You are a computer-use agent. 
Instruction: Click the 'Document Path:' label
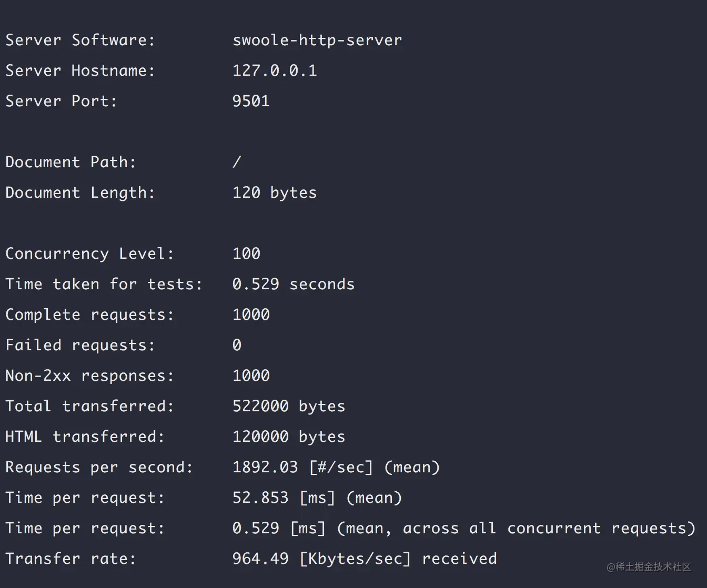coord(71,162)
